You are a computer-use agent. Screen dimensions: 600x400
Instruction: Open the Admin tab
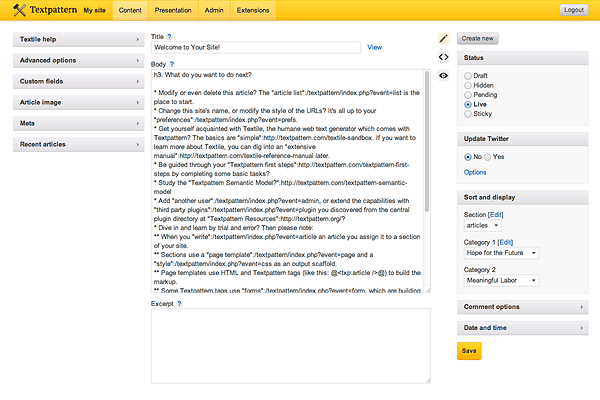coord(215,10)
